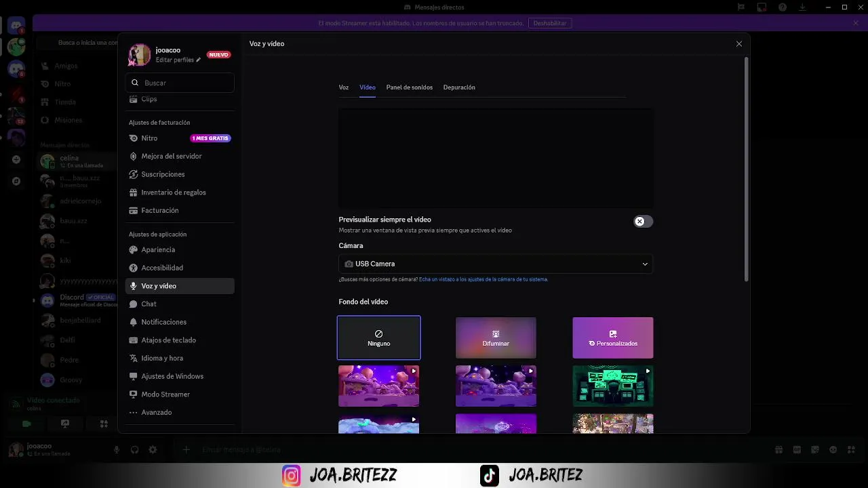Open the inbox icon in title bar

click(762, 7)
